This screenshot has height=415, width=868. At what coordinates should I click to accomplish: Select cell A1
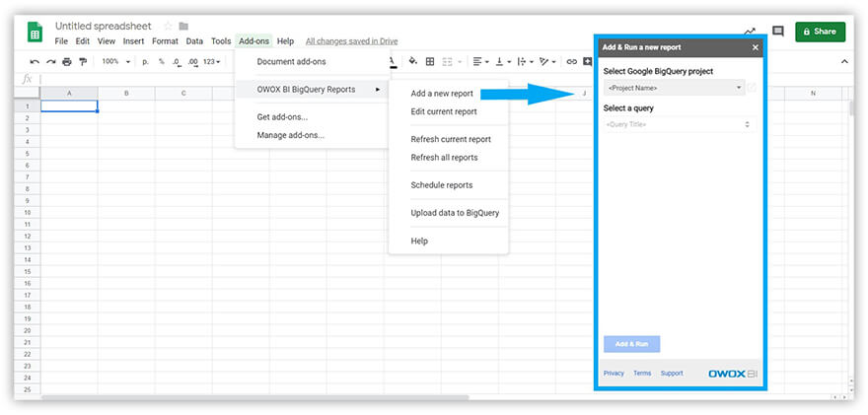[69, 105]
